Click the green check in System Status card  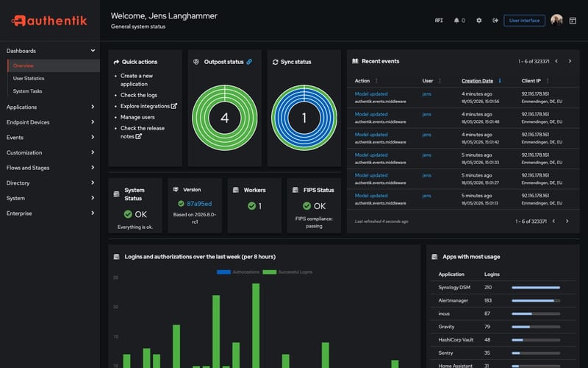pos(128,214)
